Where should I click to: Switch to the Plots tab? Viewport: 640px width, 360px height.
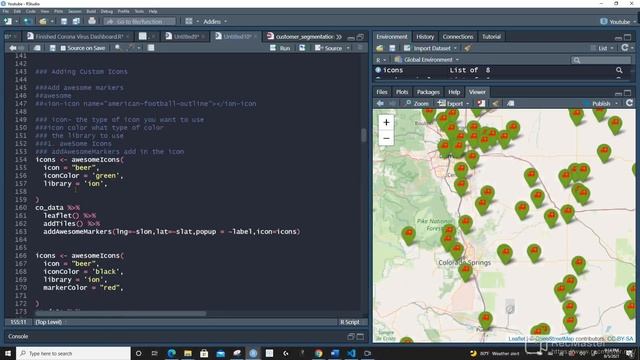click(402, 92)
